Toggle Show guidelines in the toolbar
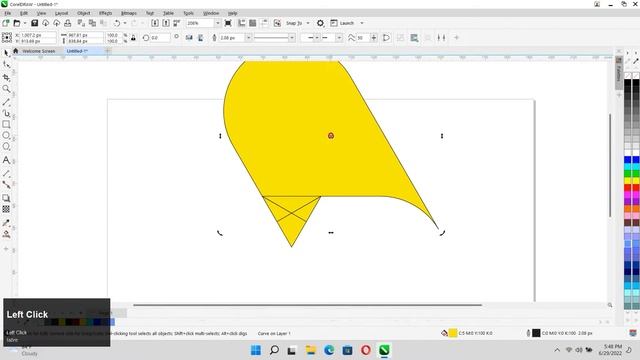Screen dimensions: 640x360 (264, 23)
